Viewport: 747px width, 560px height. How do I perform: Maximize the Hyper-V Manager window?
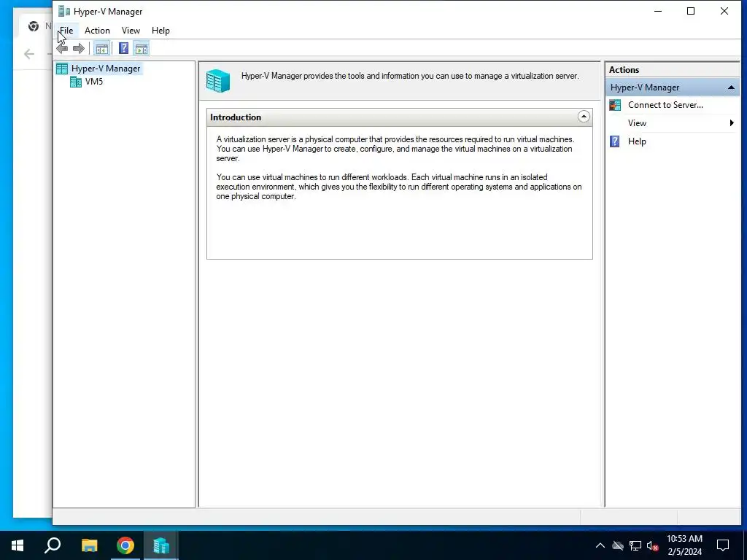click(x=691, y=11)
